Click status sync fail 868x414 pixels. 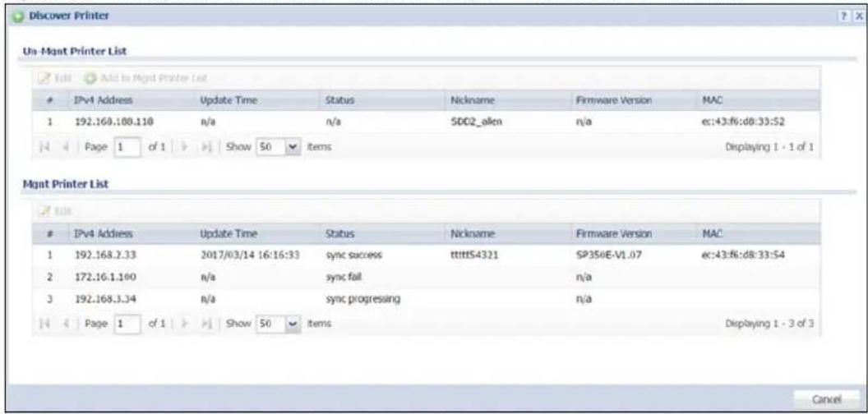(344, 277)
